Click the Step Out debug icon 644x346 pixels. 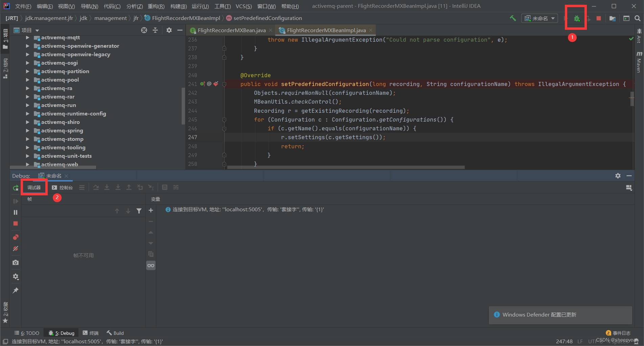point(129,187)
